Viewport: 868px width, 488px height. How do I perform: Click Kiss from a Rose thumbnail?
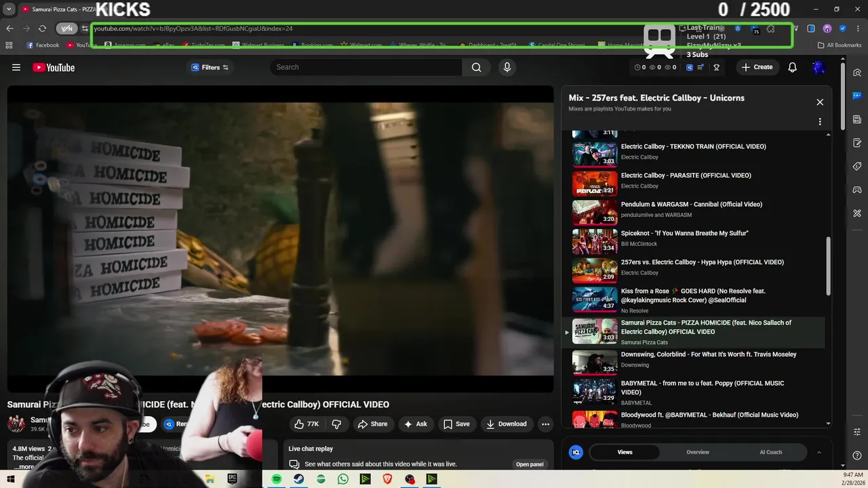595,299
